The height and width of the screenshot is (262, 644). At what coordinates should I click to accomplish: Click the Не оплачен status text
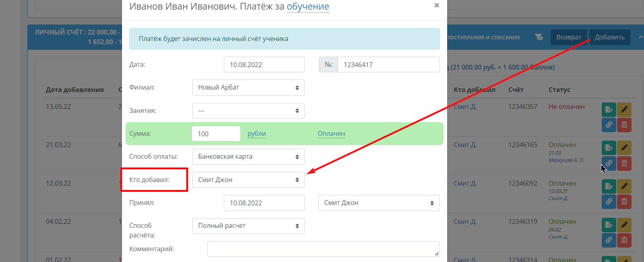(x=566, y=106)
